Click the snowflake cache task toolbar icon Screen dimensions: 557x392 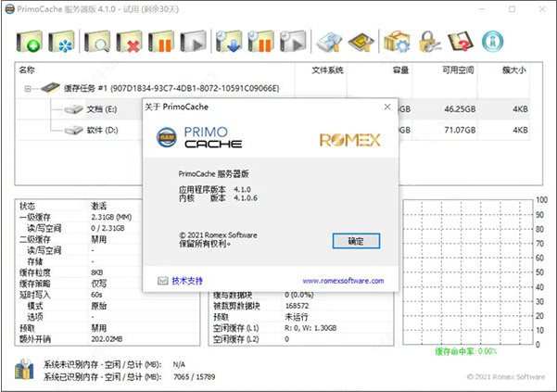pyautogui.click(x=61, y=42)
